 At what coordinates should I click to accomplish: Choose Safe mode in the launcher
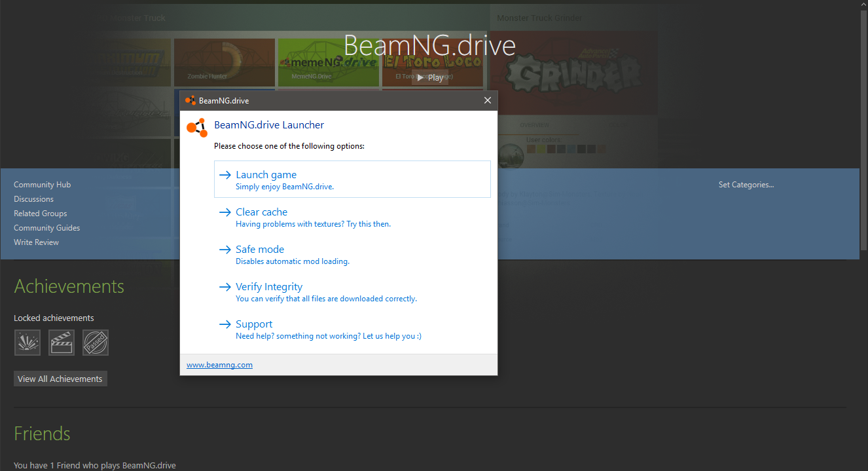(352, 254)
